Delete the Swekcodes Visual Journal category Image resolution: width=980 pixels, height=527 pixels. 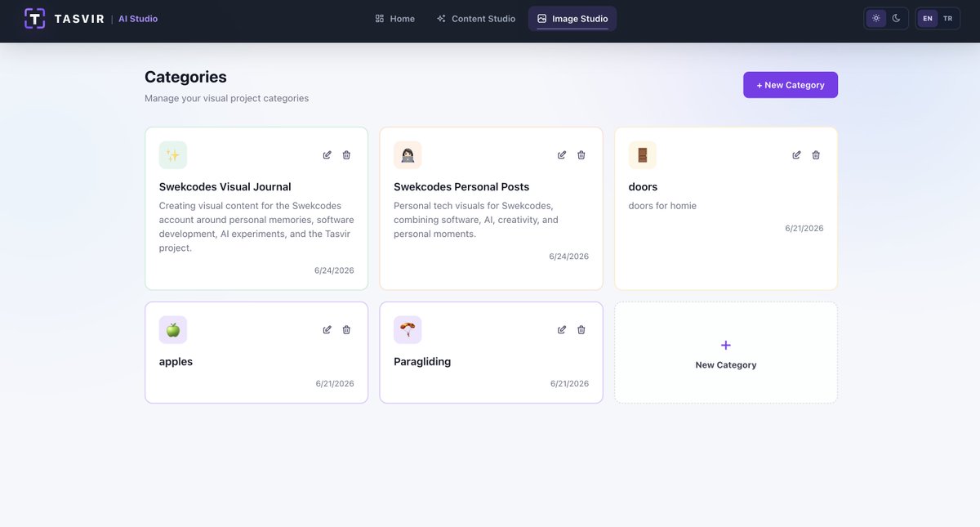pos(346,154)
